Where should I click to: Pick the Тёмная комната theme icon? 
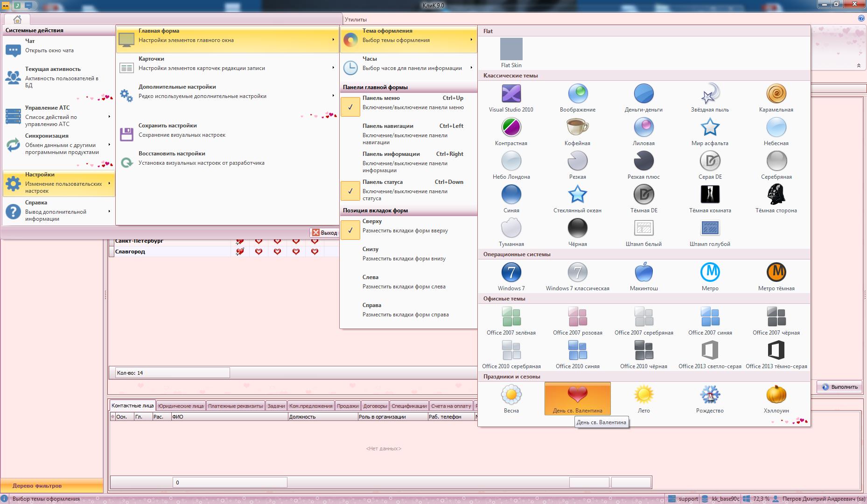(710, 195)
